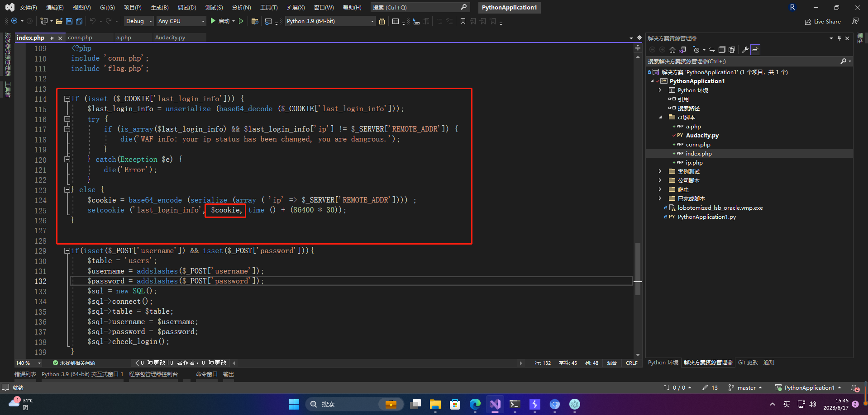Close the index.php tab
This screenshot has width=868, height=415.
coord(60,38)
